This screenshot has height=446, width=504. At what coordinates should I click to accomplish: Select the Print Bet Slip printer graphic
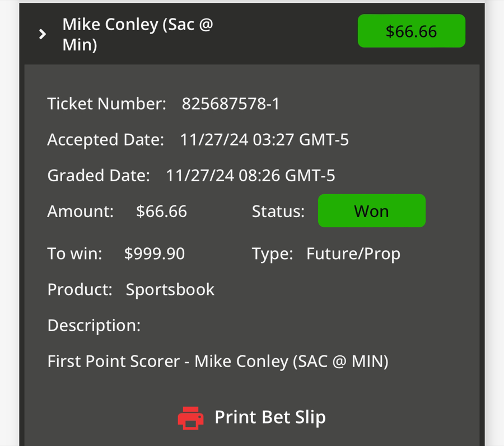[190, 417]
